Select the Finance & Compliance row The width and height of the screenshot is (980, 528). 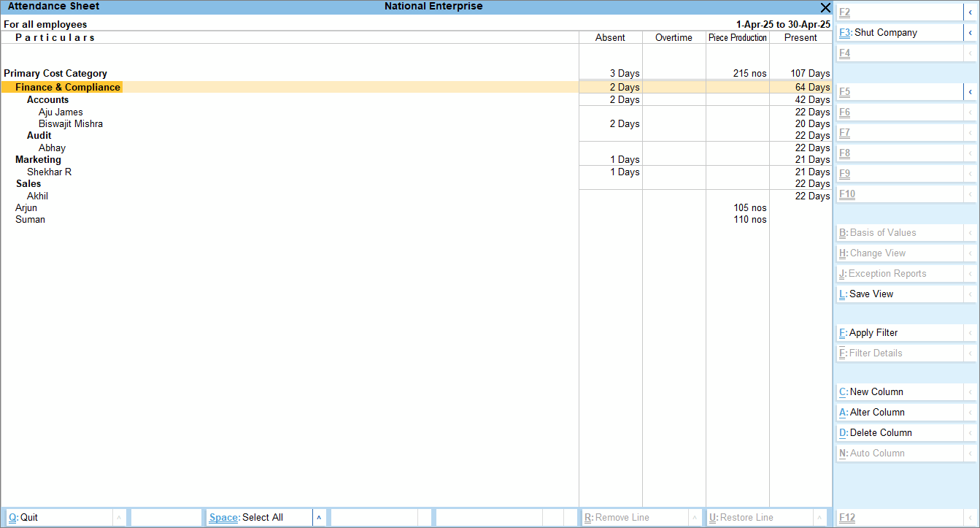pyautogui.click(x=68, y=88)
